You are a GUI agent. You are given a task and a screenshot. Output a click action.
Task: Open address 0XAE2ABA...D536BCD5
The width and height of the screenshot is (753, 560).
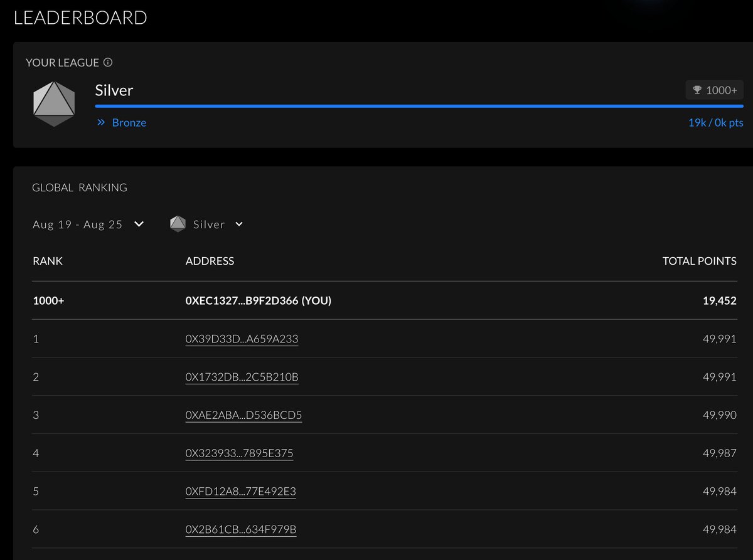[x=243, y=415]
